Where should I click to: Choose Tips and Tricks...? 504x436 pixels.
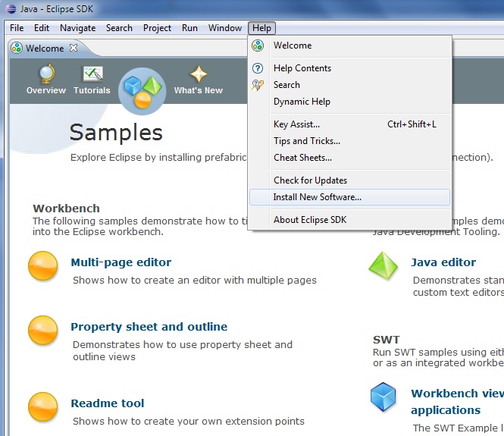click(x=349, y=141)
